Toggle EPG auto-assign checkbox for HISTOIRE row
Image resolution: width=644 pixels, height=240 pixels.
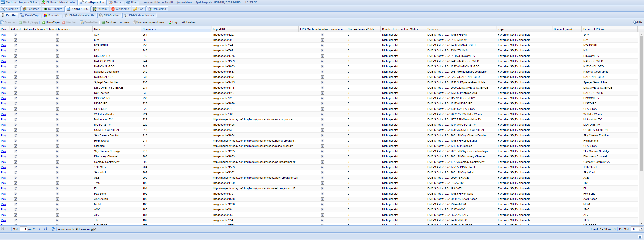pyautogui.click(x=322, y=103)
